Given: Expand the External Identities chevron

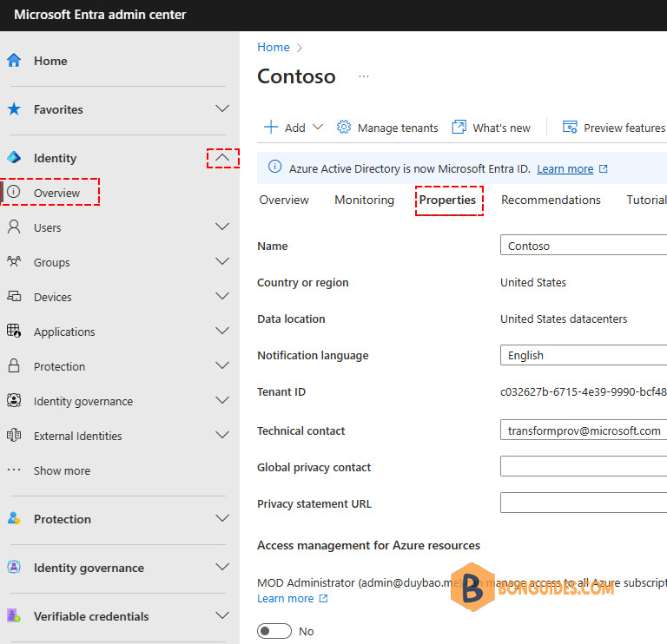Looking at the screenshot, I should tap(222, 436).
